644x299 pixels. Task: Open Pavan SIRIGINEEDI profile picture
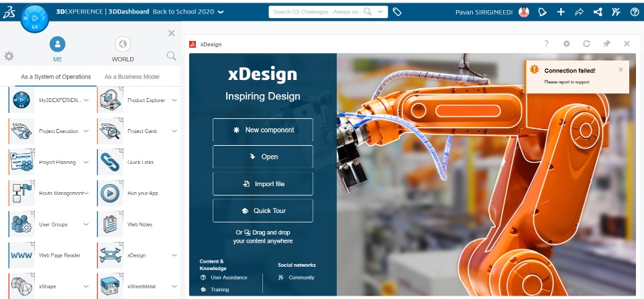(x=524, y=12)
